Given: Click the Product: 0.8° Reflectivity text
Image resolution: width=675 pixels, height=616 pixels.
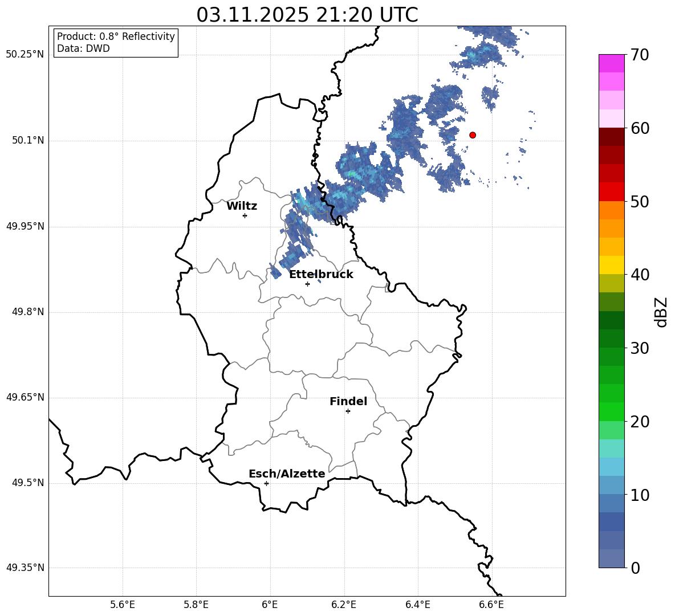Looking at the screenshot, I should point(116,36).
